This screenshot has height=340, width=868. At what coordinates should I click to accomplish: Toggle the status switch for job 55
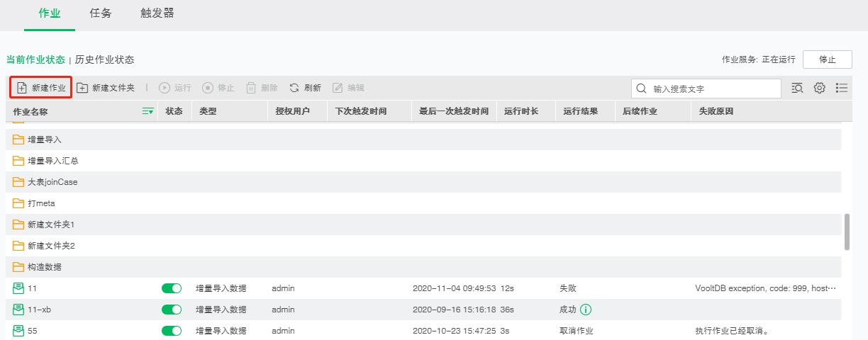[x=172, y=331]
